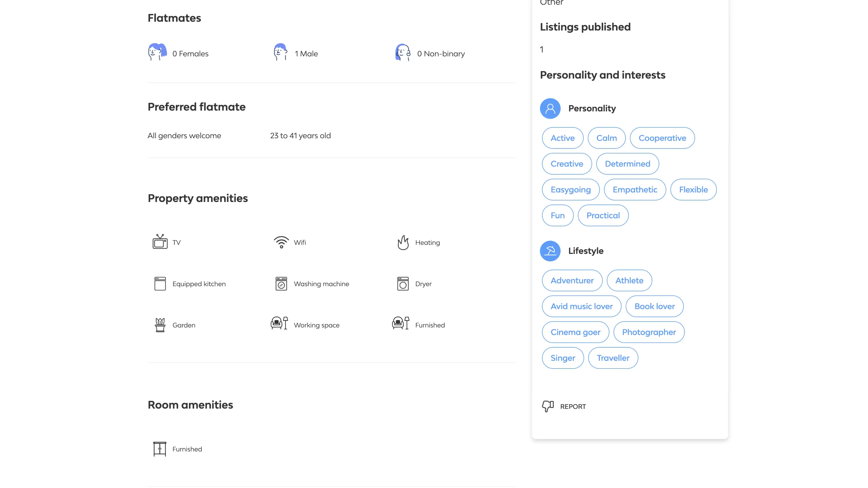868x488 pixels.
Task: Click the Photographer lifestyle tag
Action: 649,332
